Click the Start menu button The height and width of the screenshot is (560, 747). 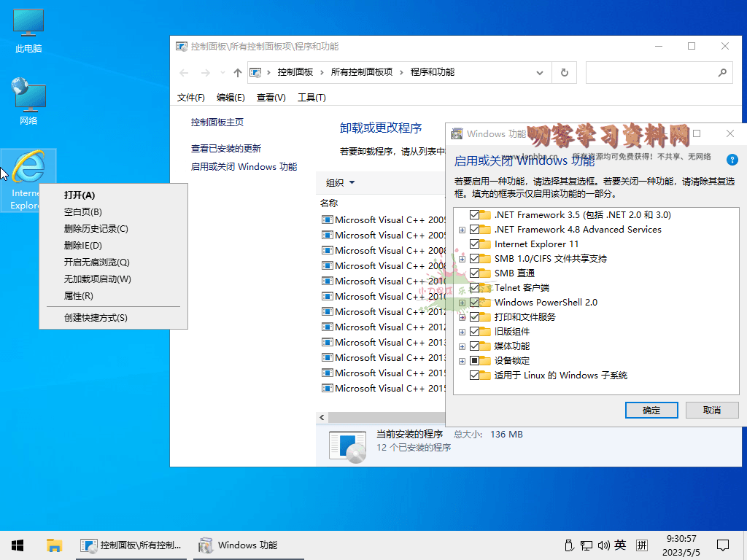(x=17, y=545)
